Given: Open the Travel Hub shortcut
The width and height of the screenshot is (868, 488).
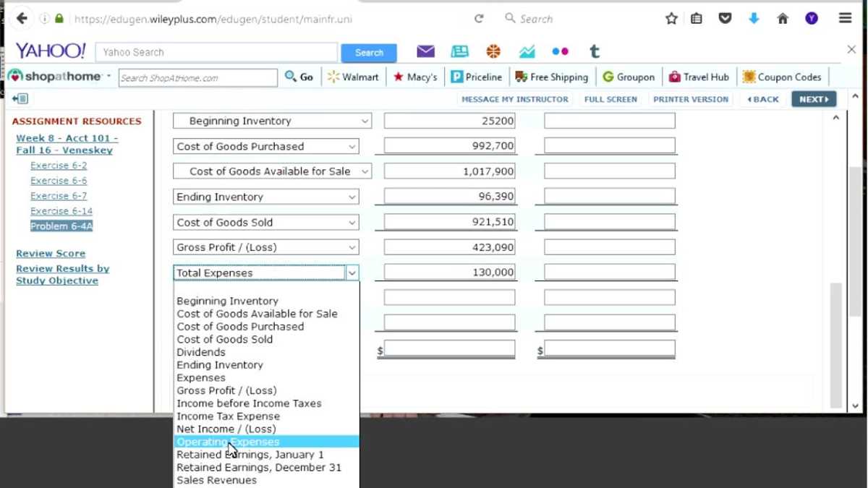Looking at the screenshot, I should coord(699,77).
